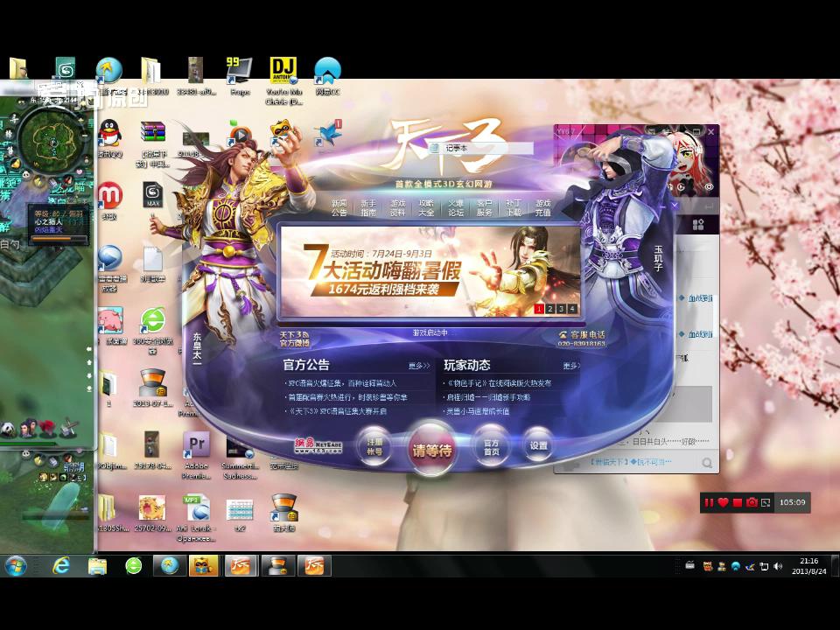The image size is (840, 630).
Task: Click the grid apps icon in YY window
Action: [x=698, y=225]
